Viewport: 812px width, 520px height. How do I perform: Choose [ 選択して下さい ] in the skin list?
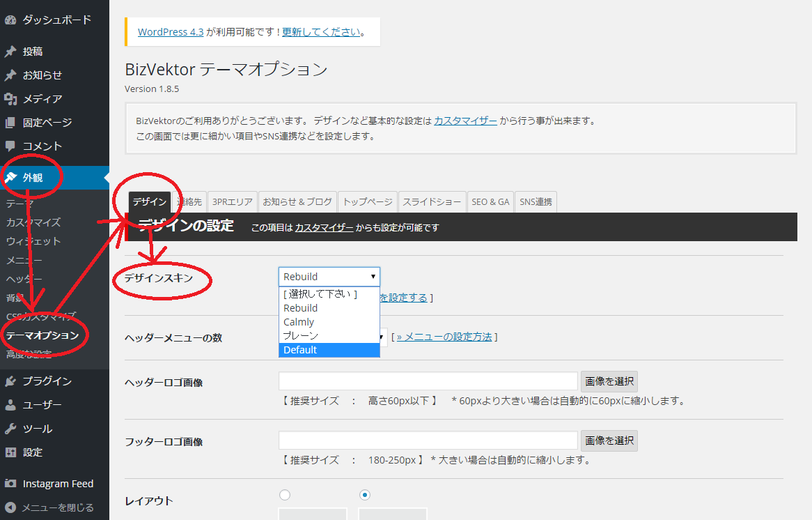click(329, 294)
